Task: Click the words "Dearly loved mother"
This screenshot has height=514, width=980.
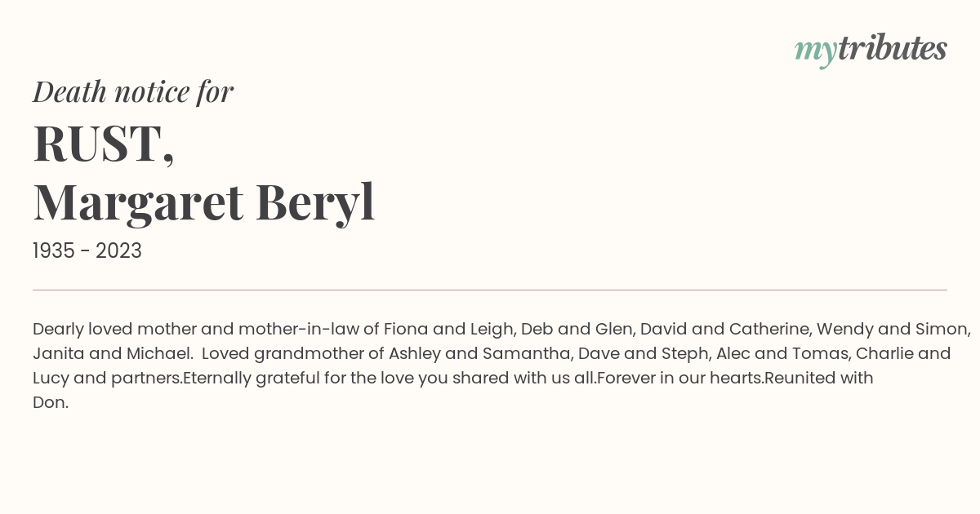Action: pyautogui.click(x=114, y=330)
